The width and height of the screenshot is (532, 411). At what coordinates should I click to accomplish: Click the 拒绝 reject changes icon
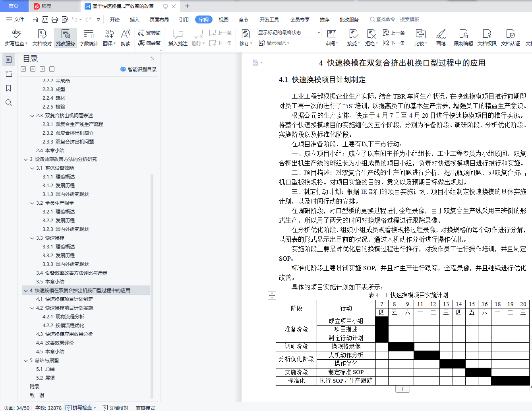(371, 38)
